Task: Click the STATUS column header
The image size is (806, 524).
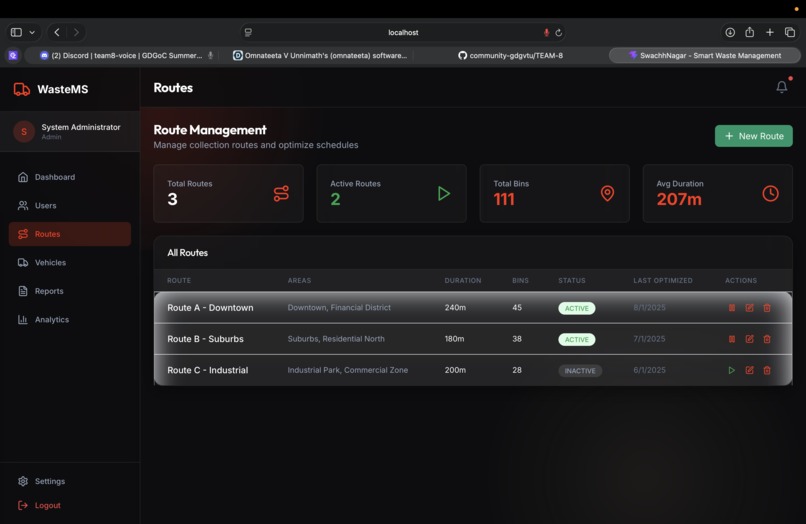Action: click(572, 281)
